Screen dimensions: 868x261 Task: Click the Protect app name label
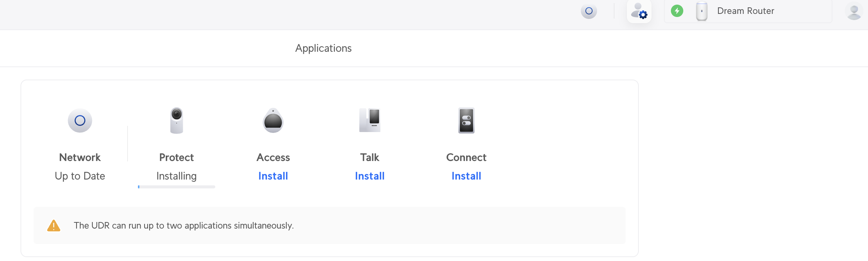coord(177,158)
